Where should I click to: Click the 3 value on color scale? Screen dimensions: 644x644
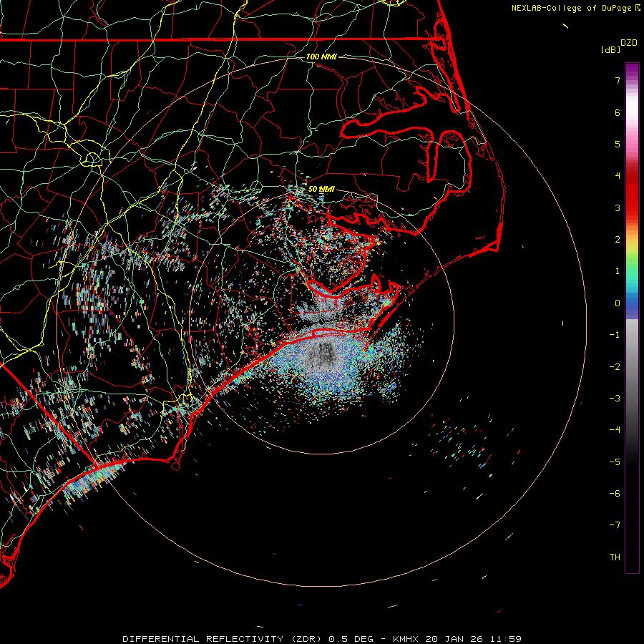[x=618, y=208]
